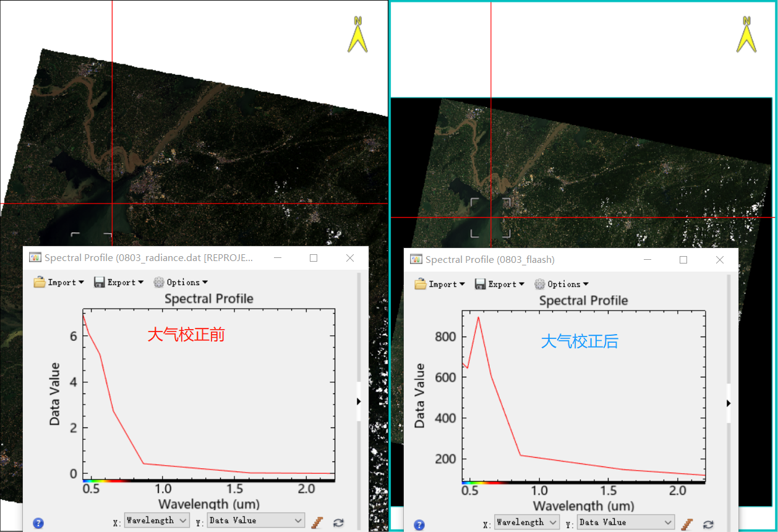Viewport: 778px width, 532px height.
Task: Click 'Data Value' Y-axis label in radiance plot
Action: 54,395
